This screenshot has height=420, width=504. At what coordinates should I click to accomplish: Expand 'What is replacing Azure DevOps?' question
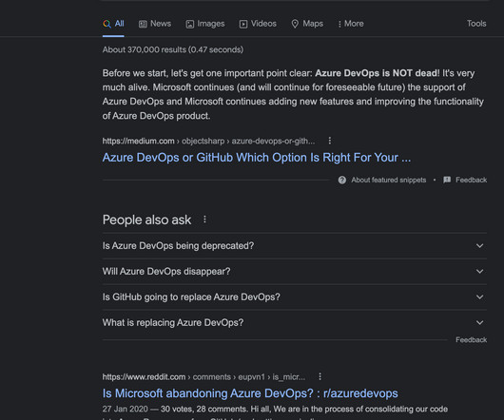pos(295,323)
